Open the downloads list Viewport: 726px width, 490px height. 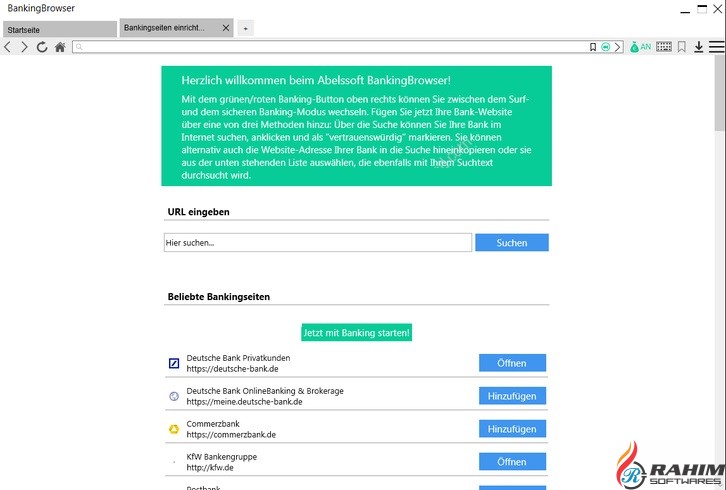(699, 47)
